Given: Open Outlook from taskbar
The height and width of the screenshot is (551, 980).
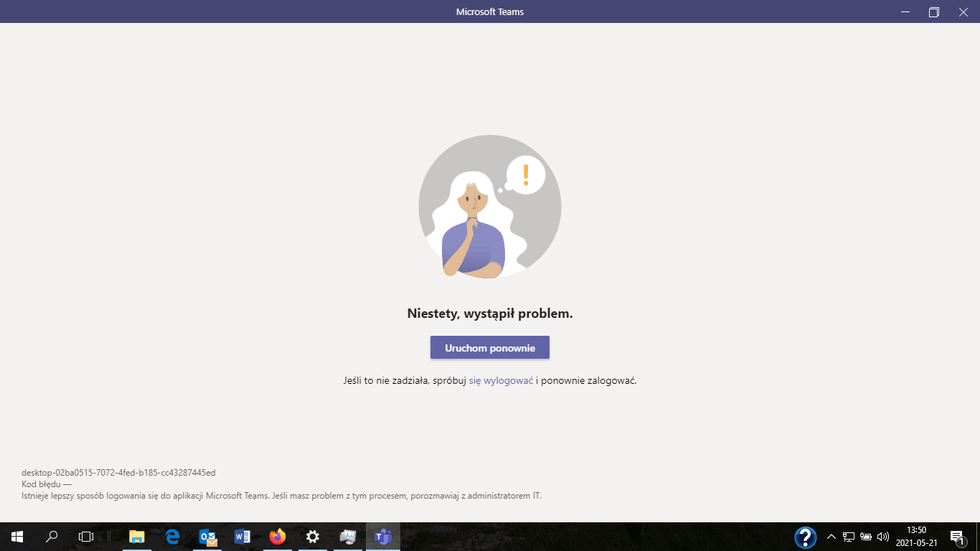Looking at the screenshot, I should pos(208,537).
